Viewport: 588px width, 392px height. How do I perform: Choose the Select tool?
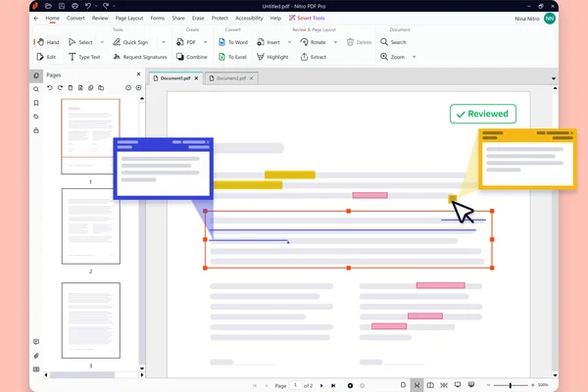tap(80, 42)
